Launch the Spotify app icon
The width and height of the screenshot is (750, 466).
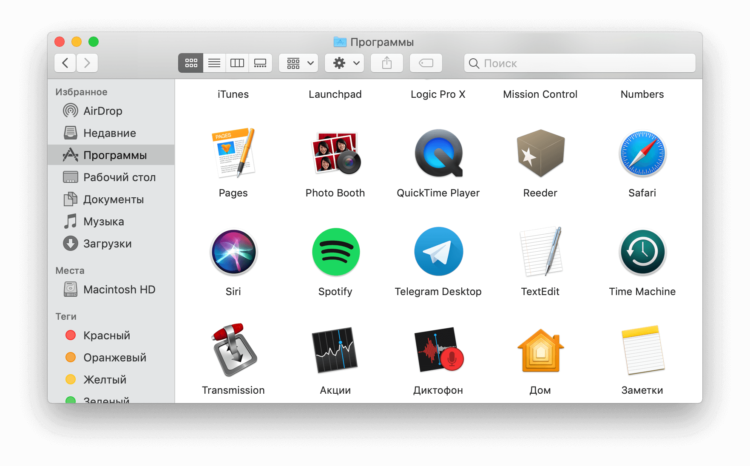336,252
